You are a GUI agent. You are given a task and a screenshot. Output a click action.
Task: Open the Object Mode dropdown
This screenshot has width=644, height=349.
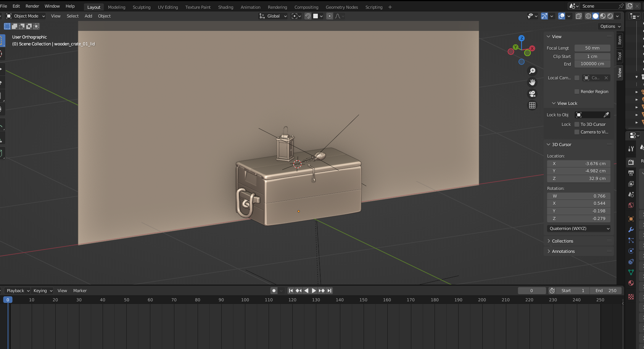pos(26,16)
